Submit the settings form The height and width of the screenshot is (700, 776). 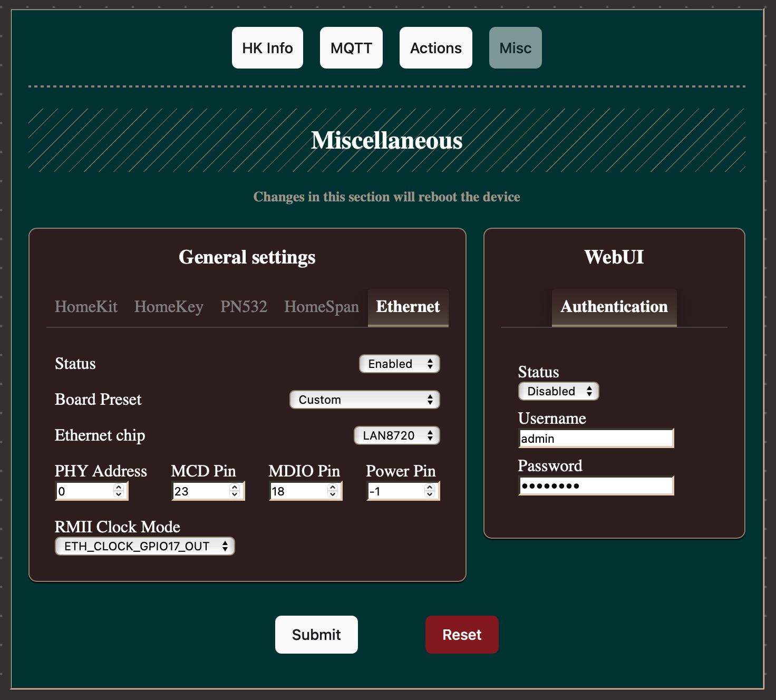[316, 635]
